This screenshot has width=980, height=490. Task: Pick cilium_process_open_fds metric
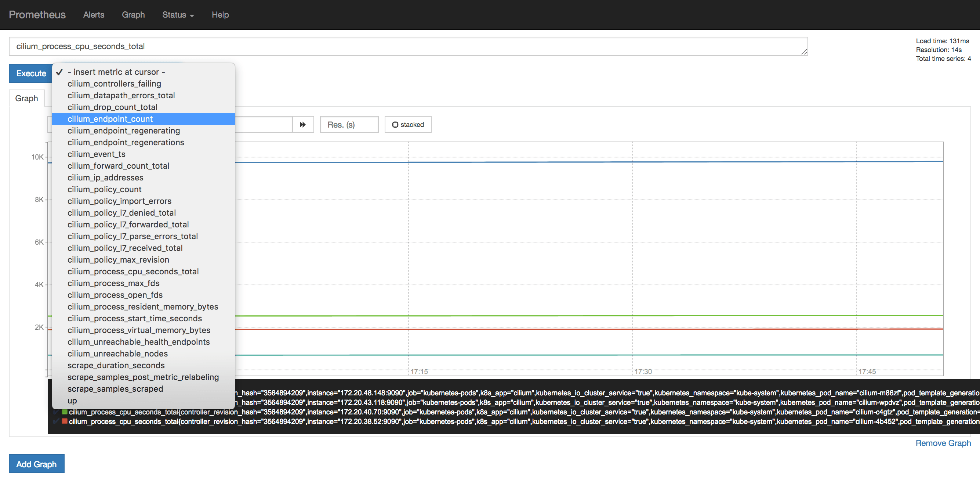(144, 295)
